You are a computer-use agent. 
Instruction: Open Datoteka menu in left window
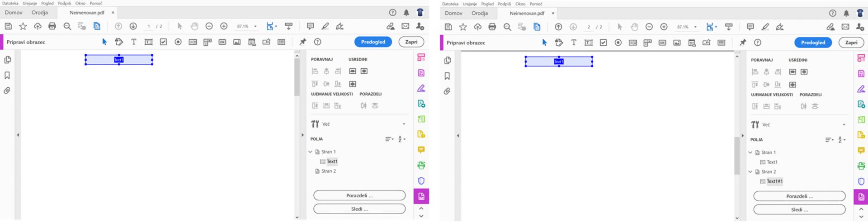click(x=10, y=3)
